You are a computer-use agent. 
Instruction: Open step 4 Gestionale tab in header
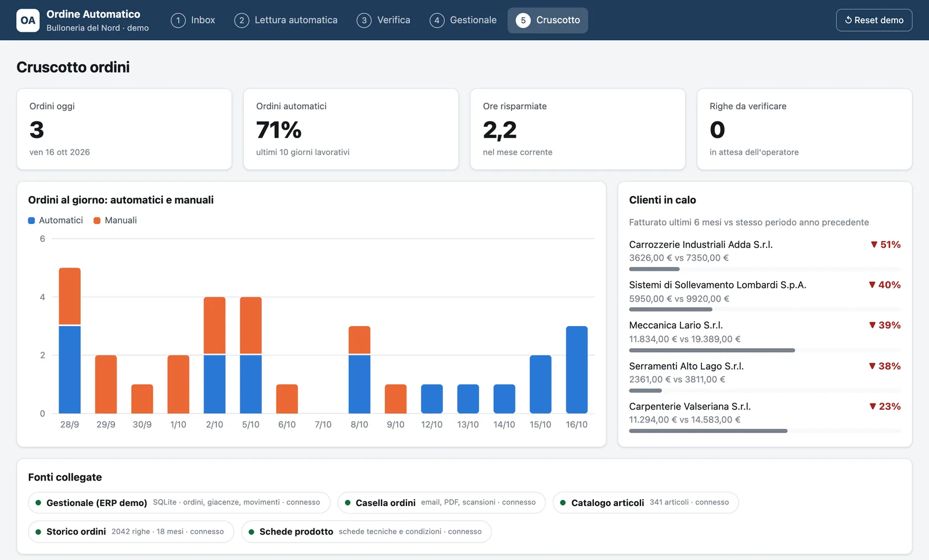point(463,20)
